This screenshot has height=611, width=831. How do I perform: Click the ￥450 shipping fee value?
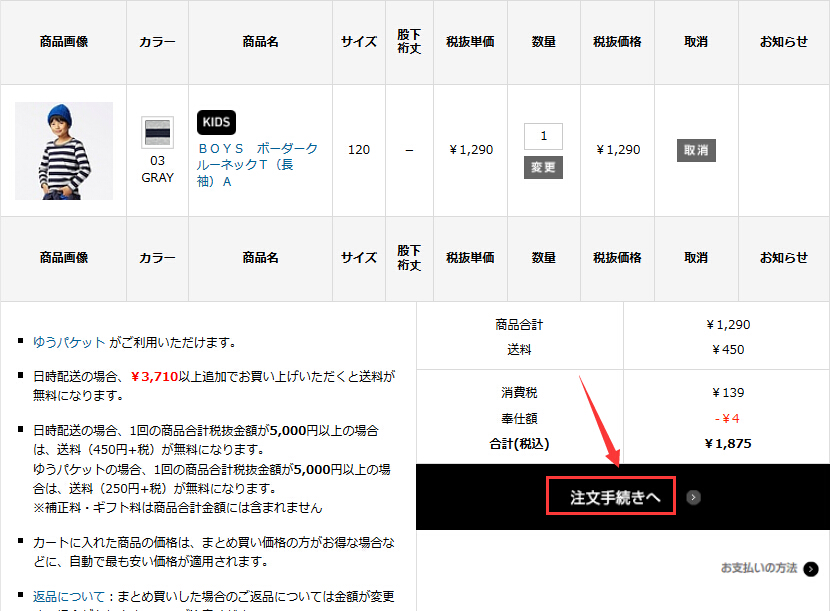[727, 350]
